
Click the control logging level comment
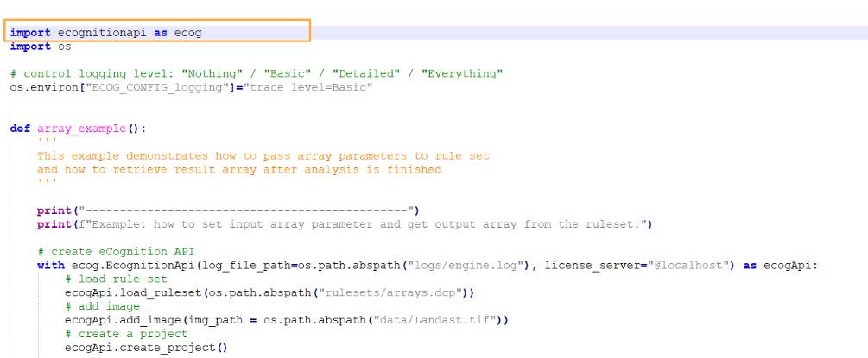coord(256,73)
